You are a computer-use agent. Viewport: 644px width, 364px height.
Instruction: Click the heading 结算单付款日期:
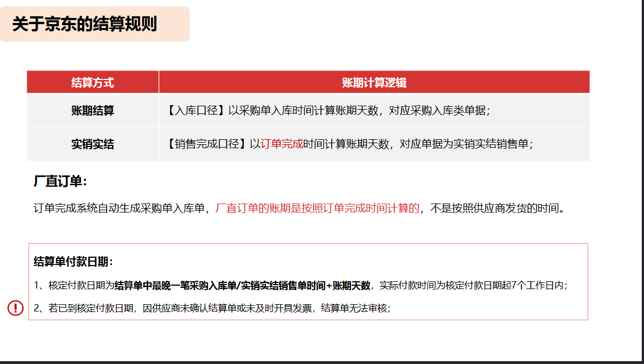74,262
